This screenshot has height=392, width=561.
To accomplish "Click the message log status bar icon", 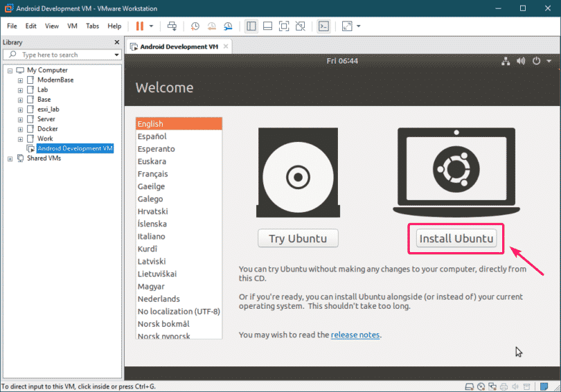I will 544,386.
